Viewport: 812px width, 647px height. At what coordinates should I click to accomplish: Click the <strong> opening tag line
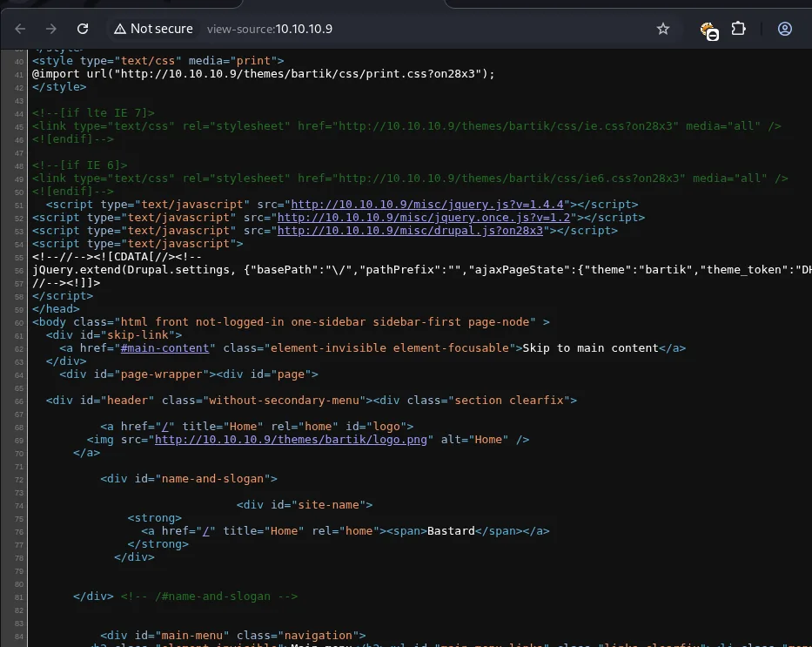coord(154,518)
